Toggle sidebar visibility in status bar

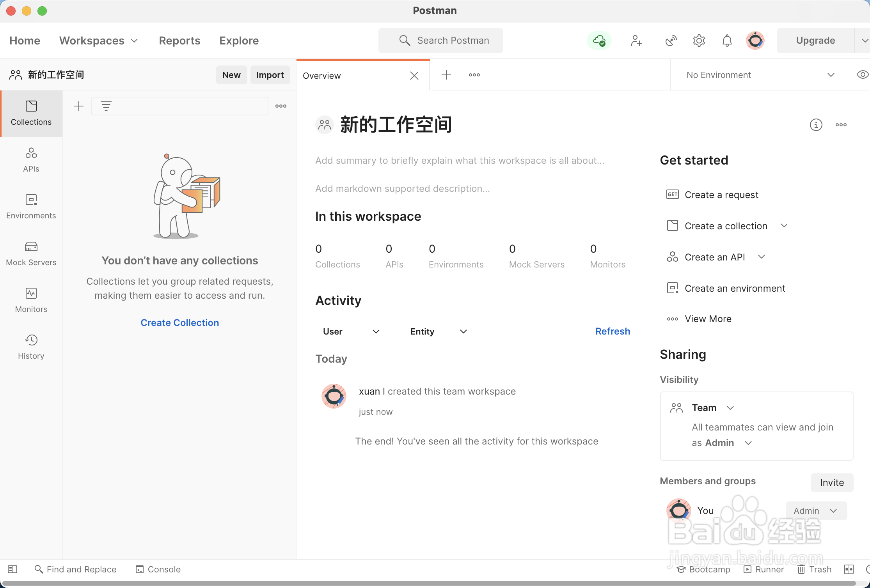(12, 569)
